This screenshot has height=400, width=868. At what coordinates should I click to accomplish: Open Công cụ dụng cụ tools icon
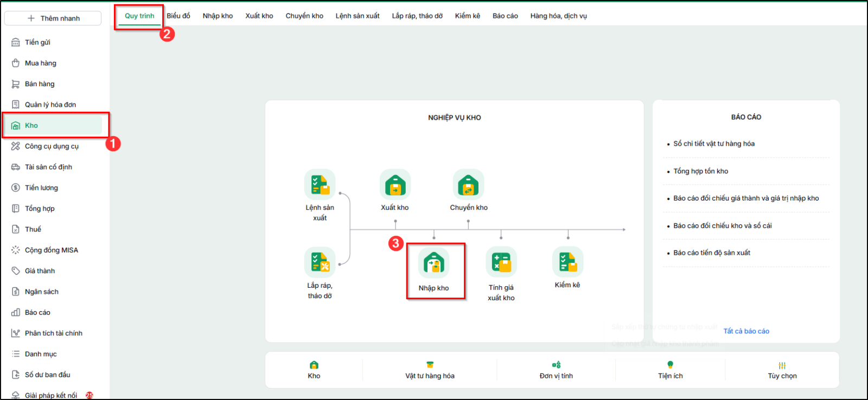click(16, 146)
